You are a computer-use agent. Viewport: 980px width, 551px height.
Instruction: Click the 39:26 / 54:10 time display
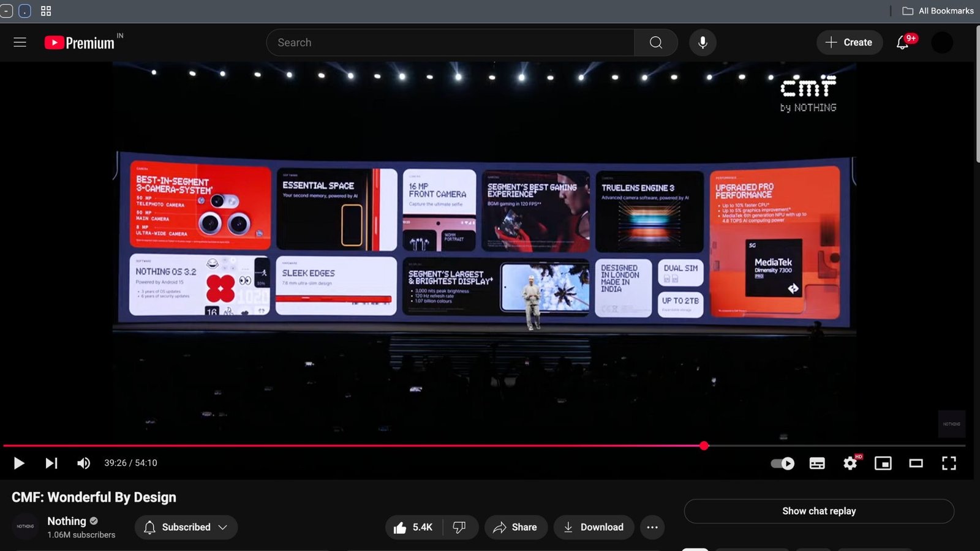tap(130, 463)
